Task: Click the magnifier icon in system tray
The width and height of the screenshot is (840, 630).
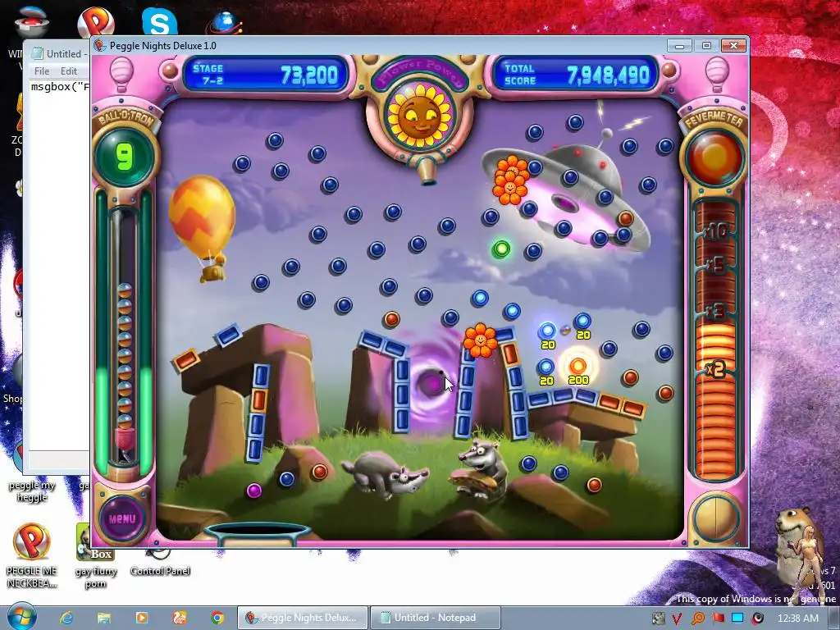Action: tap(697, 618)
